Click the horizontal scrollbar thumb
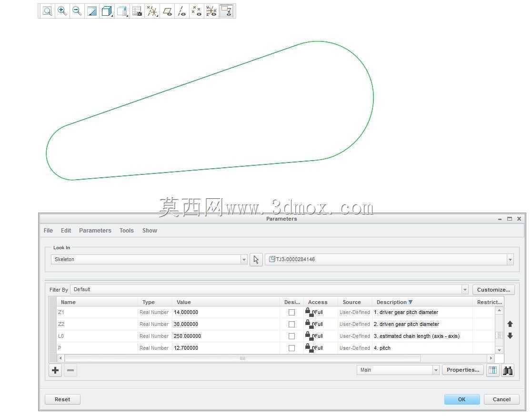Screen dimensions: 532x416 point(242,358)
